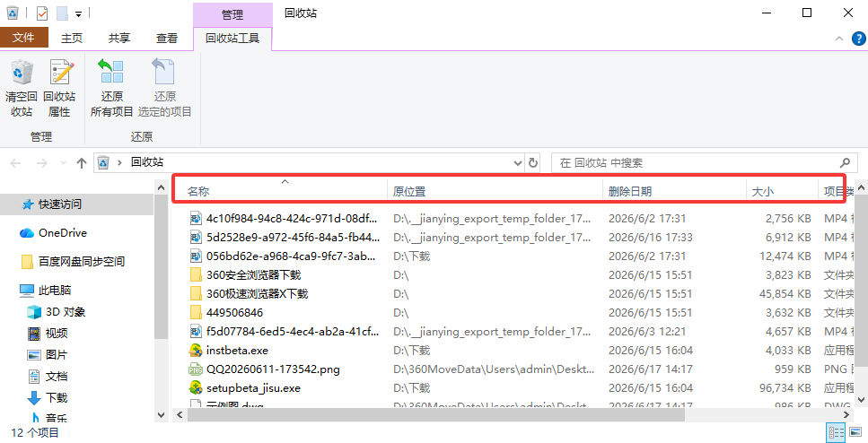The height and width of the screenshot is (443, 868).
Task: Click file list horizontal scroll right arrow
Action: (x=847, y=415)
